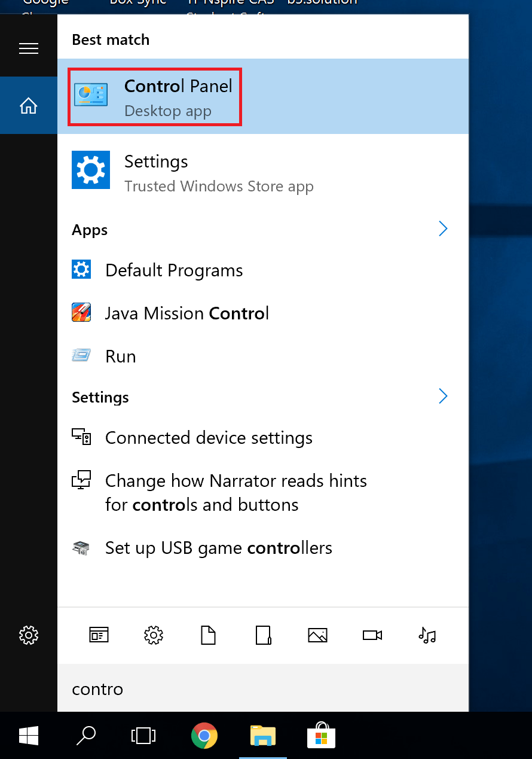This screenshot has width=532, height=759.
Task: Expand the Settings search section
Action: 443,396
